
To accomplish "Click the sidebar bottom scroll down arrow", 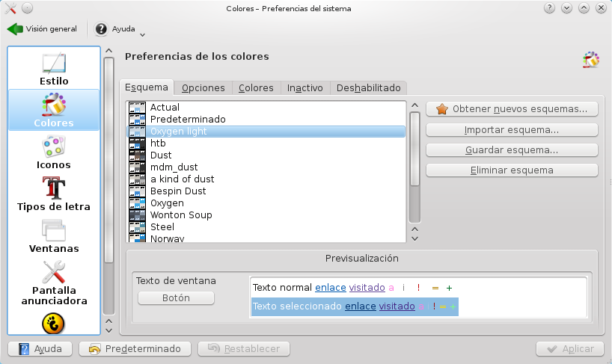I will [109, 330].
